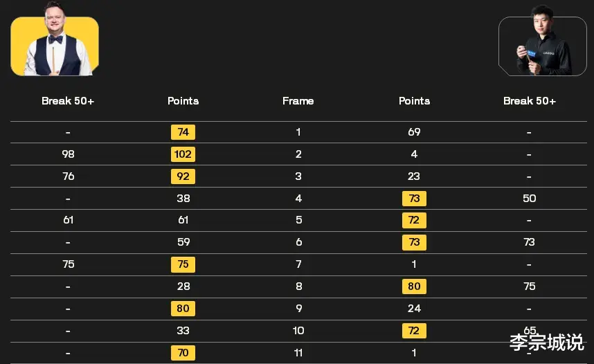Select the highlighted 70 badge in frame 11
This screenshot has width=594, height=364.
(183, 353)
